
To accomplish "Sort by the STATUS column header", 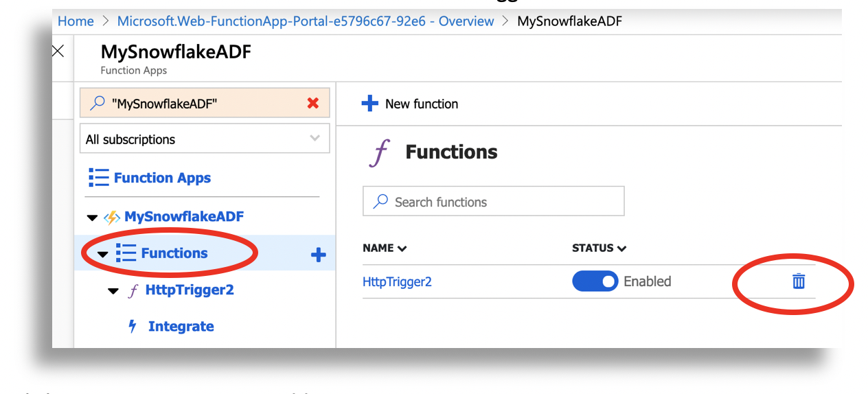I will [599, 248].
